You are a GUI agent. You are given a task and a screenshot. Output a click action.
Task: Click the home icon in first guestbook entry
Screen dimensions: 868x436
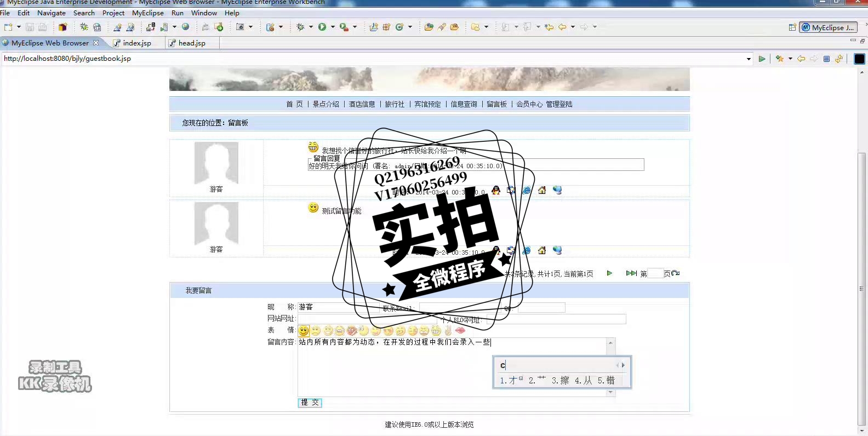point(542,190)
